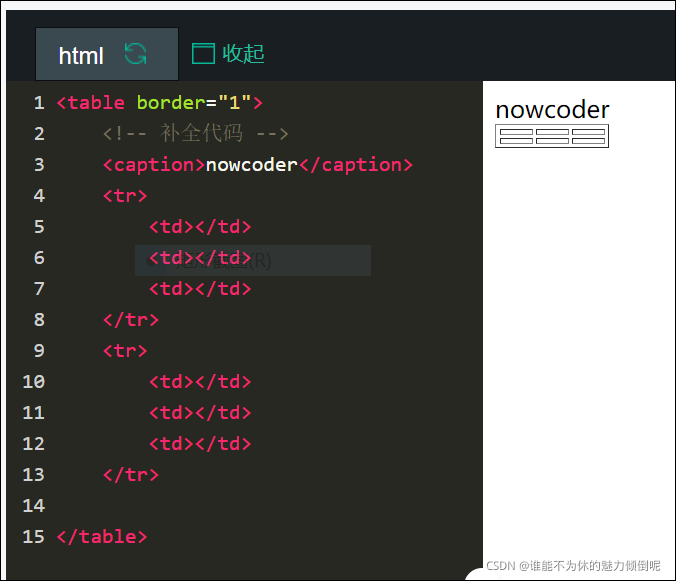Click the 收起 panel icon
676x581 pixels.
(203, 54)
